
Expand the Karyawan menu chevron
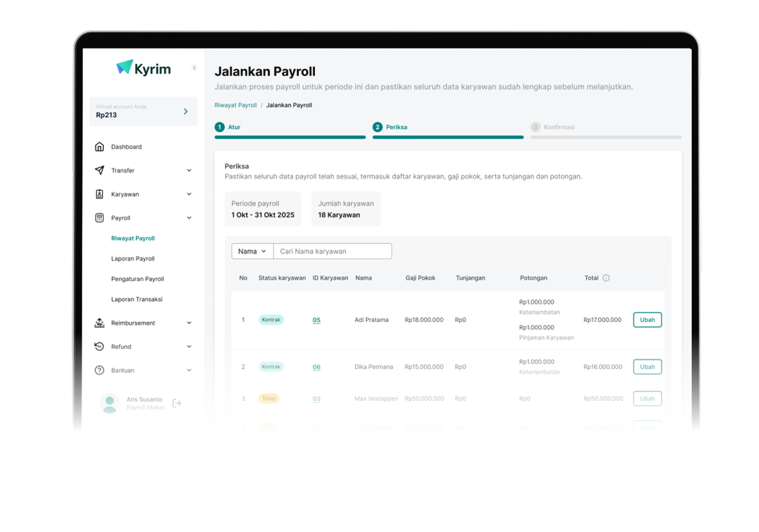[x=189, y=194]
